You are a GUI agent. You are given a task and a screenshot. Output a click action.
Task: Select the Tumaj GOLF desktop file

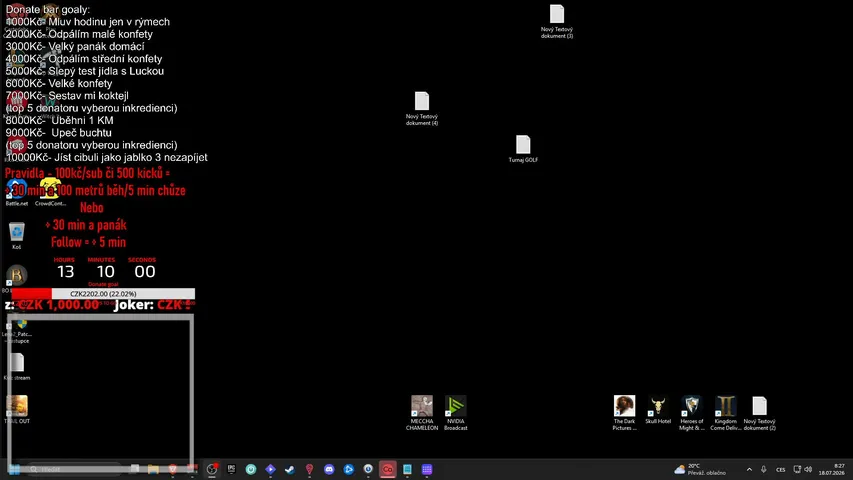(x=523, y=149)
